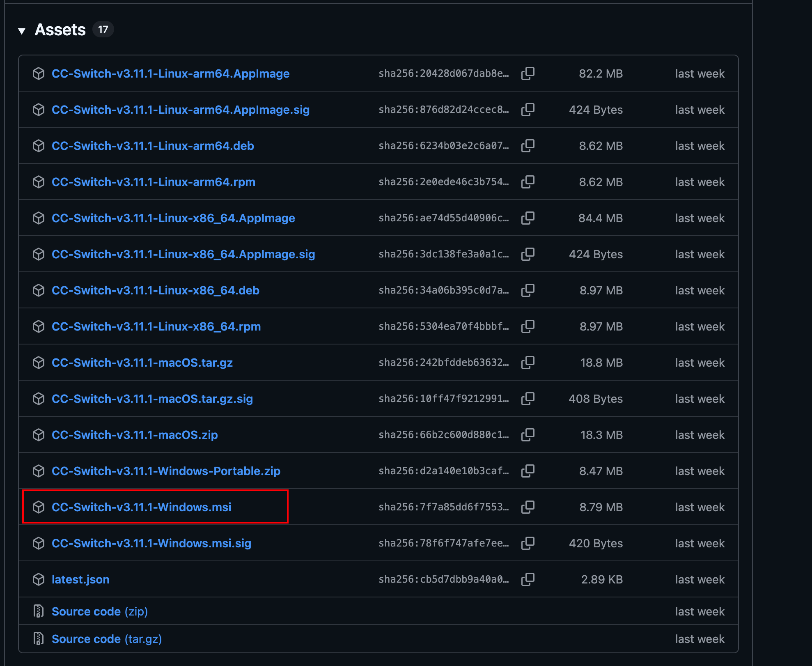
Task: Copy hash for Windows-Portable.zip asset
Action: [x=528, y=471]
